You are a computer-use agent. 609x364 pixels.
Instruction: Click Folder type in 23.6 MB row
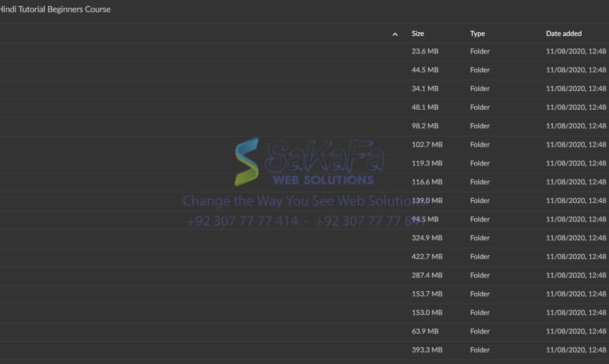480,51
